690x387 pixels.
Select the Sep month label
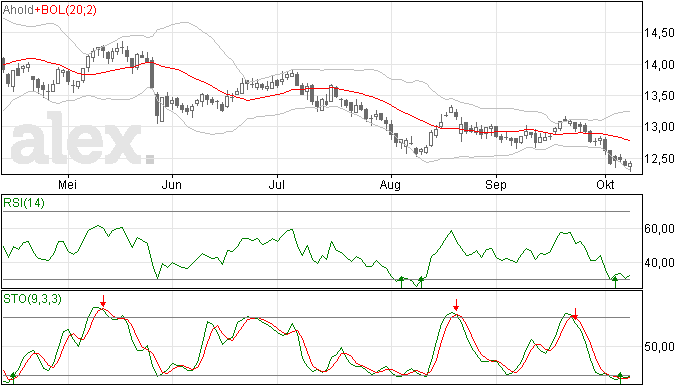tap(495, 185)
